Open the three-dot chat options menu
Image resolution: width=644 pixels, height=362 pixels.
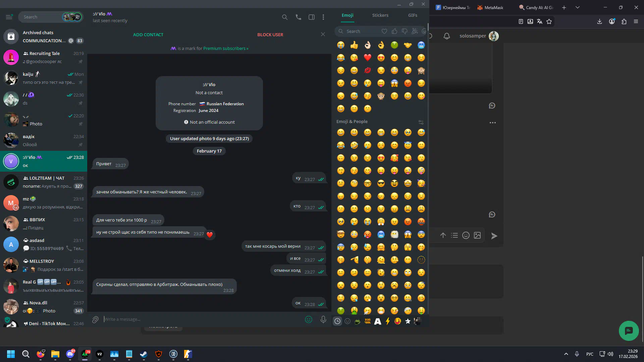tap(323, 17)
